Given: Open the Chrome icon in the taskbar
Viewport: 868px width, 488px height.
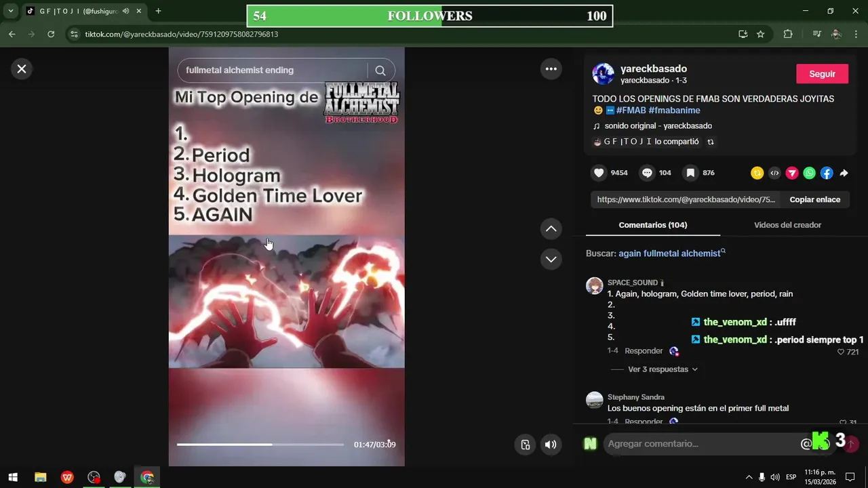Looking at the screenshot, I should 146,477.
